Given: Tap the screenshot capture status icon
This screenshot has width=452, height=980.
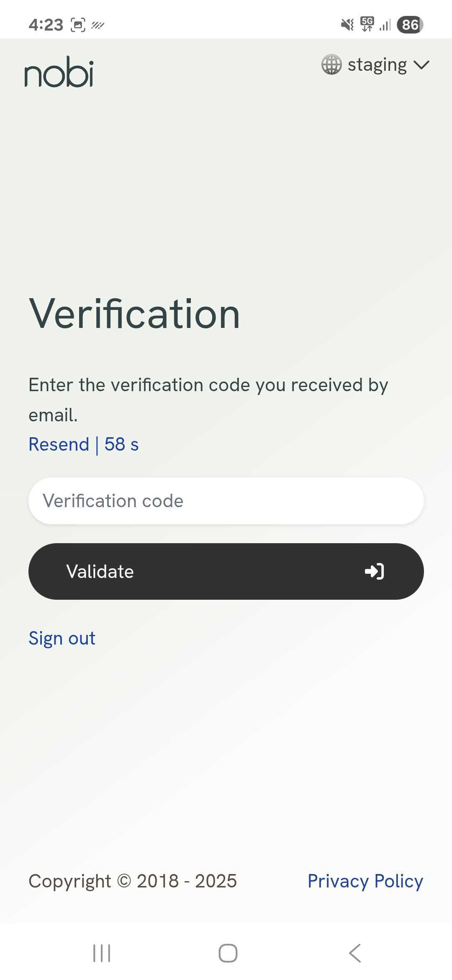Looking at the screenshot, I should pos(78,25).
